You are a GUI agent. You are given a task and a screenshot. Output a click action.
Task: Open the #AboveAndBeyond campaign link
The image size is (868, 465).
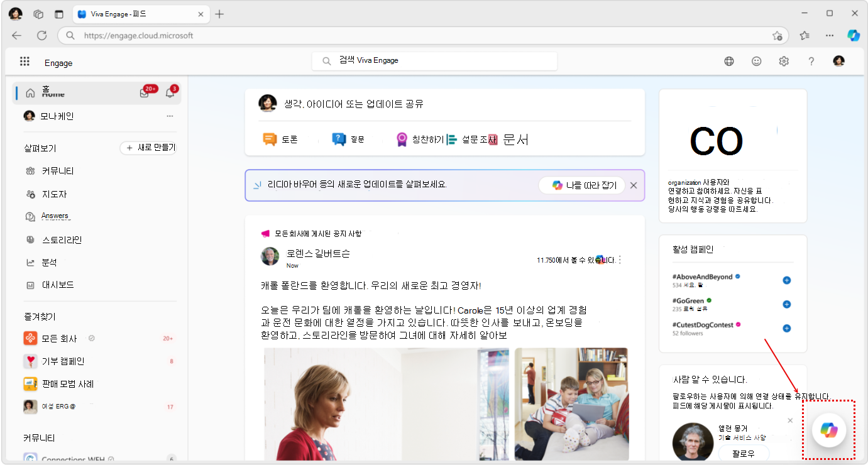702,276
